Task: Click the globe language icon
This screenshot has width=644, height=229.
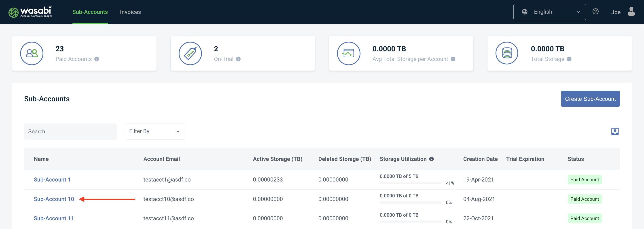Action: tap(525, 12)
